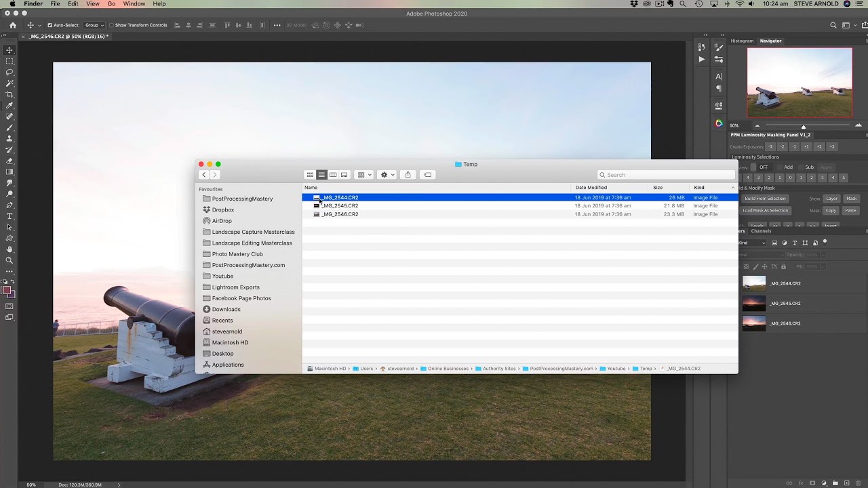Switch to Histogram tab
The height and width of the screenshot is (488, 868).
[x=742, y=41]
